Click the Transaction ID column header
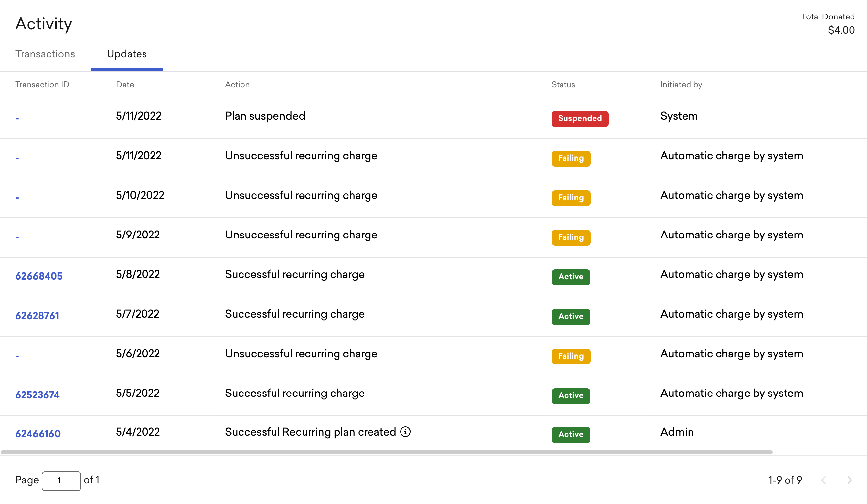 click(42, 85)
